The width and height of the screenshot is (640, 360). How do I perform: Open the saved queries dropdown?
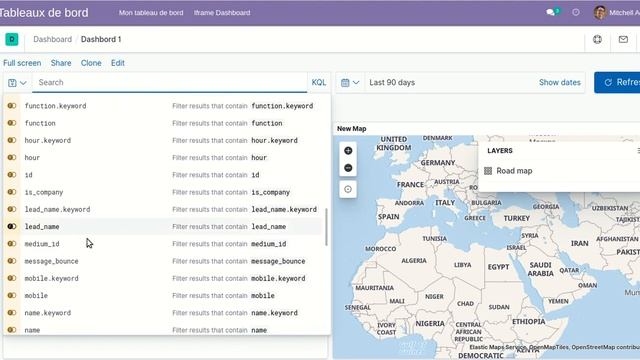click(17, 82)
